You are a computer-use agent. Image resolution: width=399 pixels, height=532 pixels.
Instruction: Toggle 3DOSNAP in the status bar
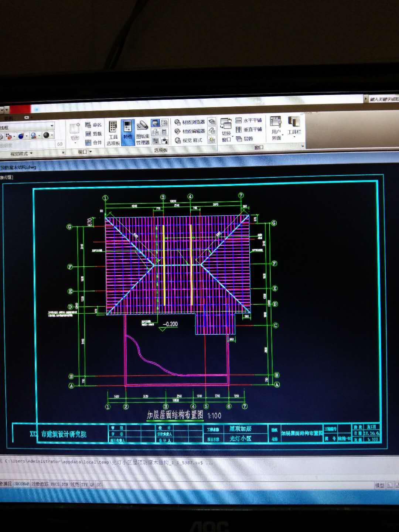coord(21,484)
